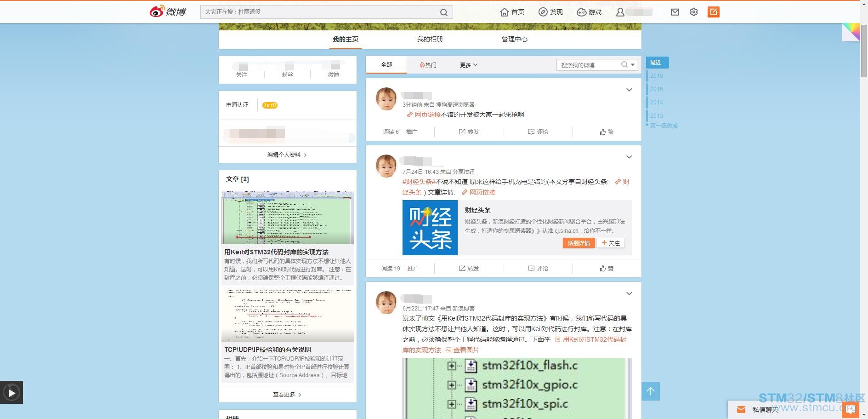Viewport: 868px width, 419px height.
Task: Click the search icon in 搜索我的微博 box
Action: coord(624,65)
